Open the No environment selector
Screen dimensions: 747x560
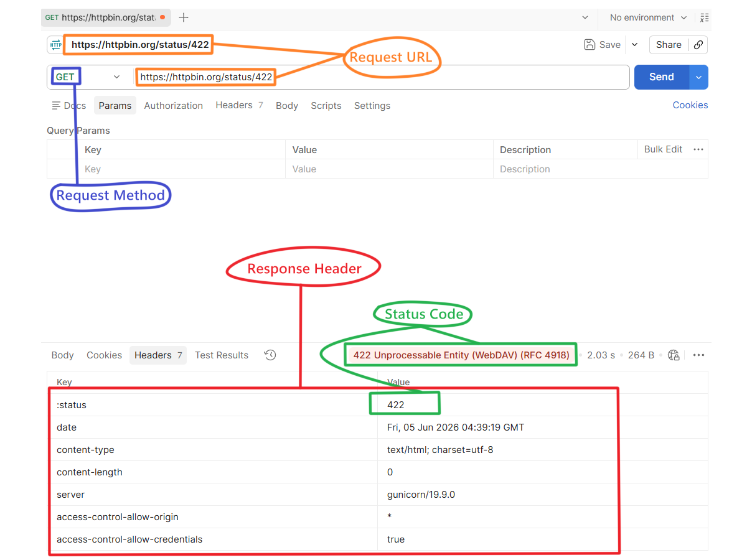pyautogui.click(x=648, y=17)
